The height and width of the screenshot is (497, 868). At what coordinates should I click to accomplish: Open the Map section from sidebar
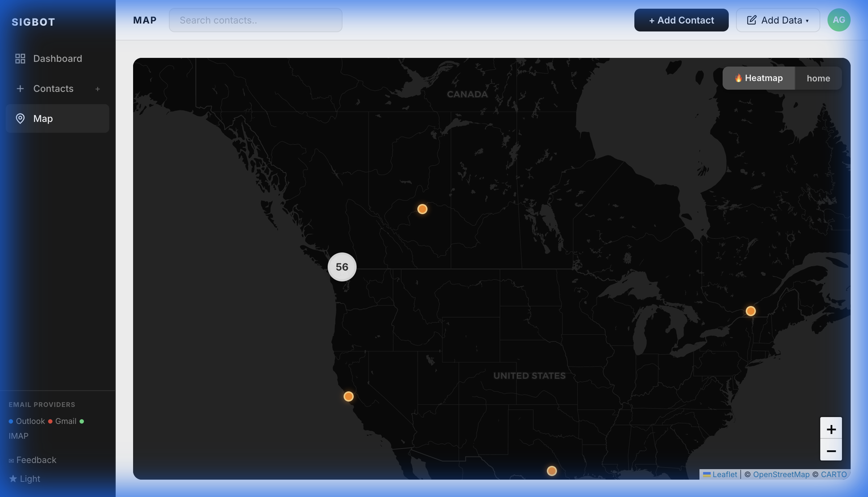42,118
